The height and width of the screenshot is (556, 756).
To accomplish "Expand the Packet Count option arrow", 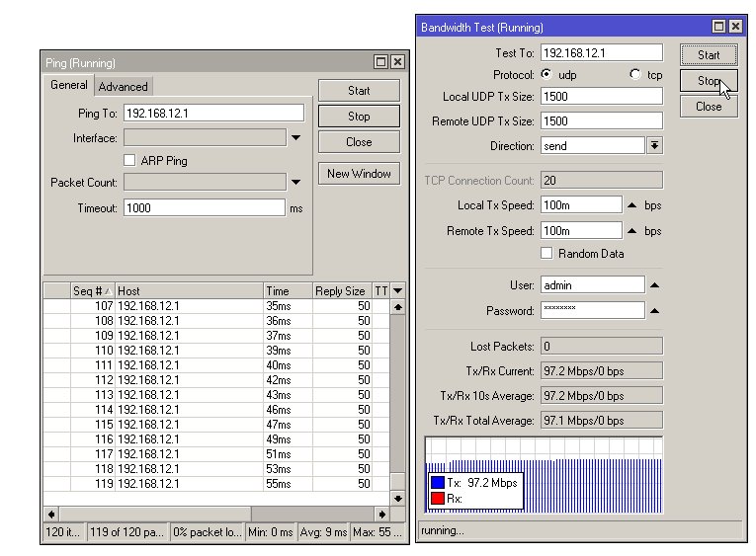I will (296, 182).
